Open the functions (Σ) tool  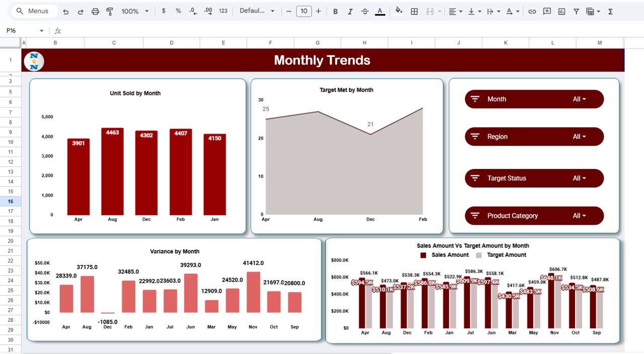[610, 11]
